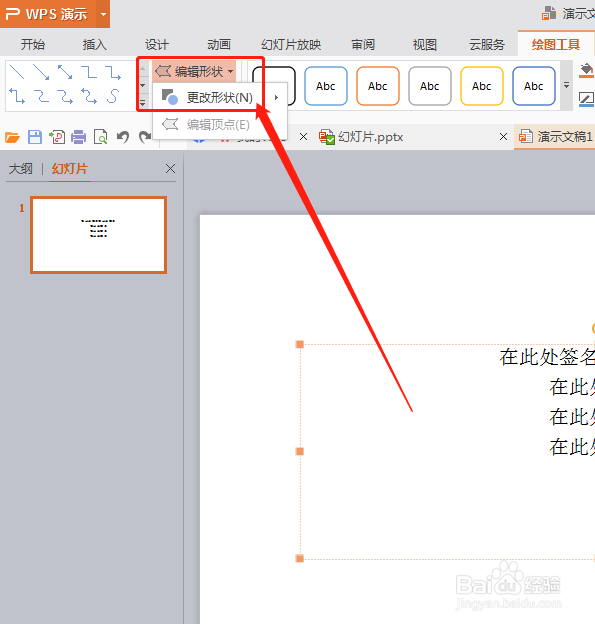Switch to the 插入 ribbon tab

tap(95, 44)
